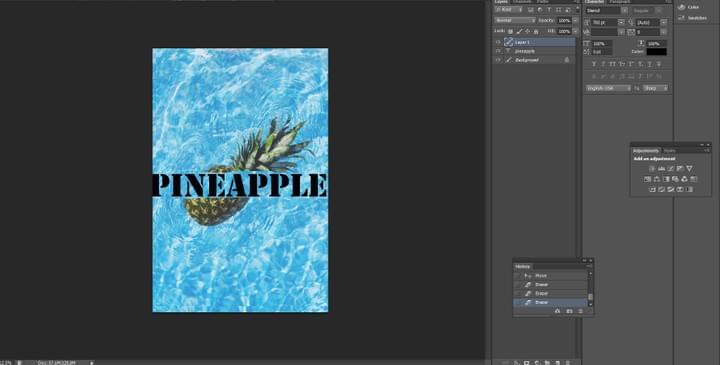
Task: Open the Sharp anti-aliasing dropdown
Action: pos(655,88)
